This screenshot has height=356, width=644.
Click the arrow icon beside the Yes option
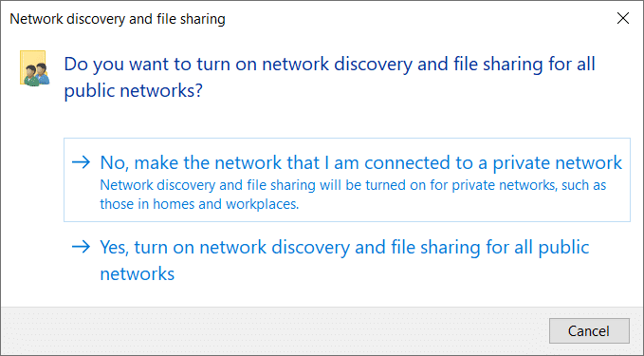pyautogui.click(x=81, y=247)
